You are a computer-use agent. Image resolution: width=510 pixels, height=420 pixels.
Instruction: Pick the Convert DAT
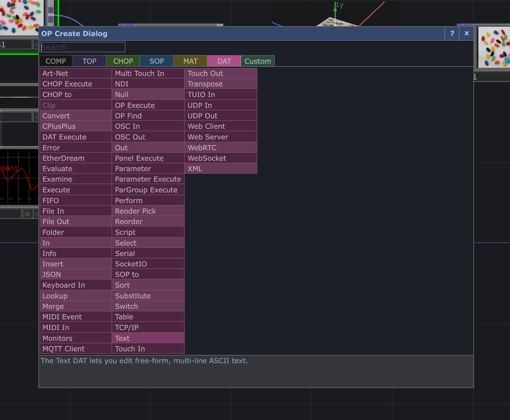click(76, 116)
